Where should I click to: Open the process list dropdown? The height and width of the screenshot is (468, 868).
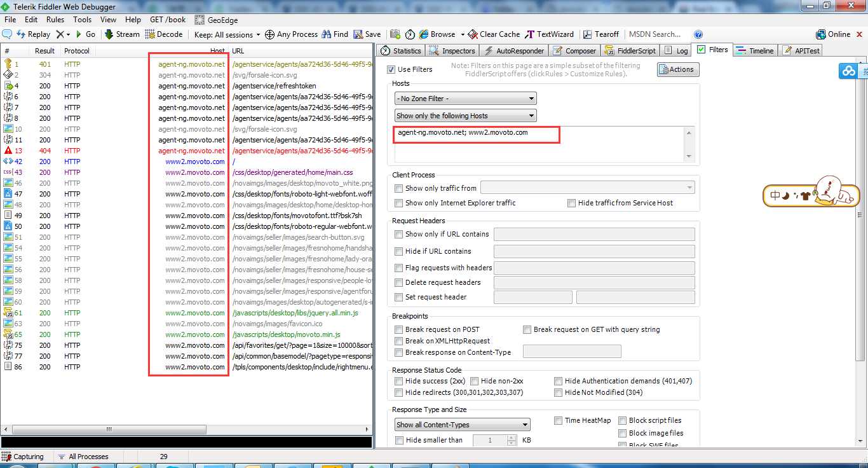[x=588, y=188]
